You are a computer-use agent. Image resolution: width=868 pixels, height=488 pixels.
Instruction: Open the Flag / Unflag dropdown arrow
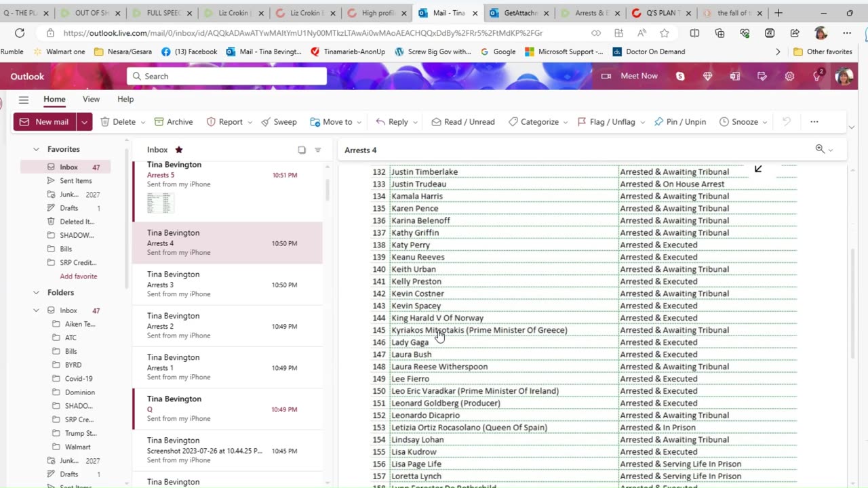point(643,123)
